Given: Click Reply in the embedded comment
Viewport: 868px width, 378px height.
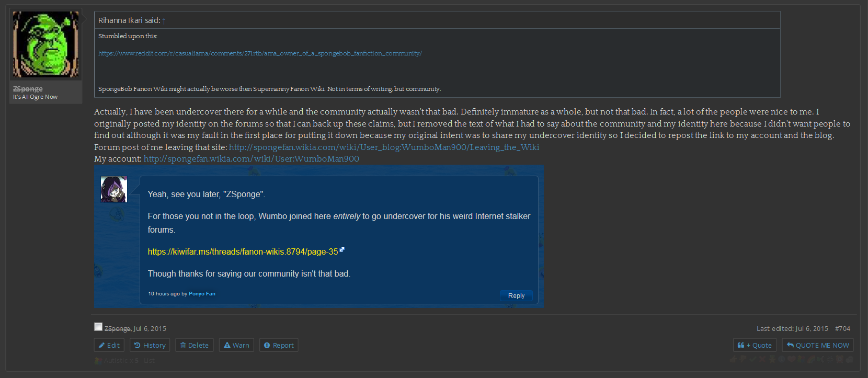Looking at the screenshot, I should 516,295.
